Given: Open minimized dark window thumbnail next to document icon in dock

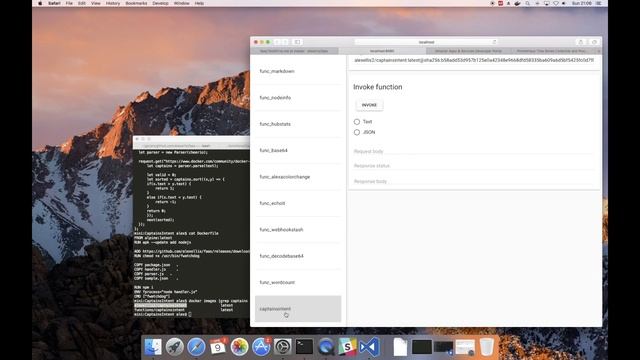Looking at the screenshot, I should click(422, 347).
